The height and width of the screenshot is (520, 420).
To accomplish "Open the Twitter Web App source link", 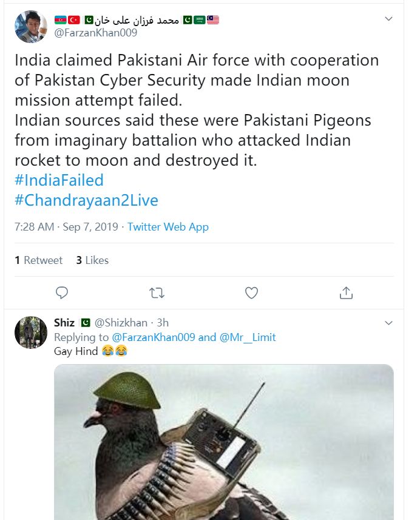I will click(168, 227).
